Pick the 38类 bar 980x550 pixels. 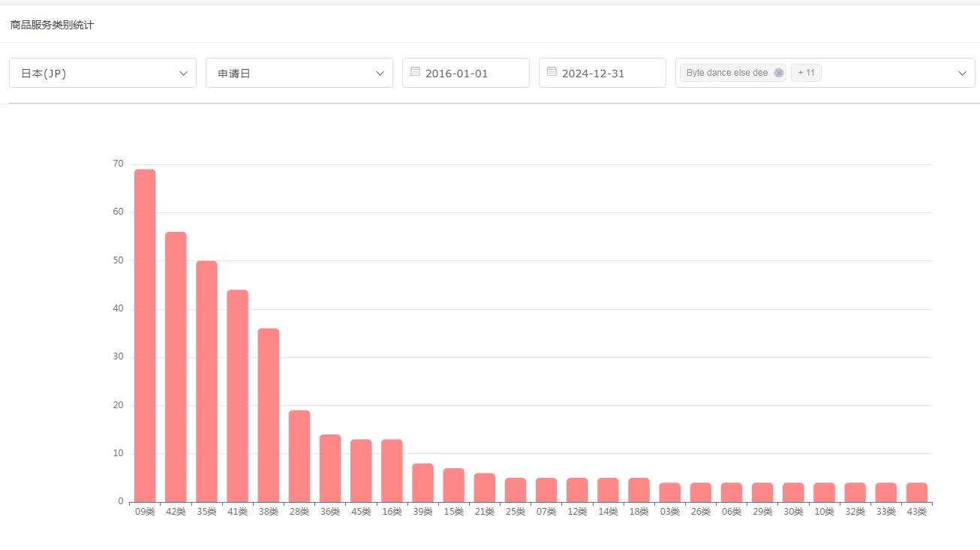pos(269,415)
